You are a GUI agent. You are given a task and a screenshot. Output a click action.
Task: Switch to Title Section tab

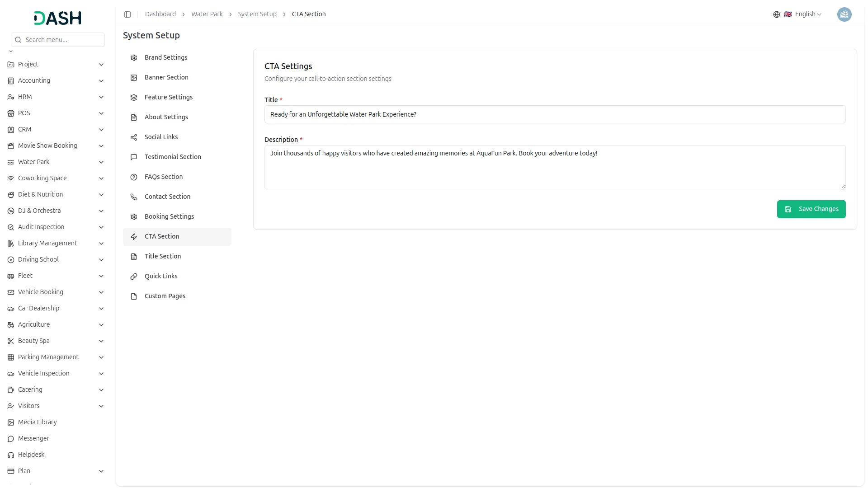[163, 257]
